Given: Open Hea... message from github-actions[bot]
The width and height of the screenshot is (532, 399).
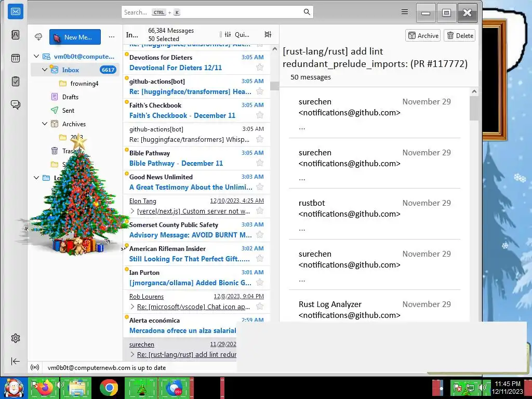Looking at the screenshot, I should tap(196, 87).
